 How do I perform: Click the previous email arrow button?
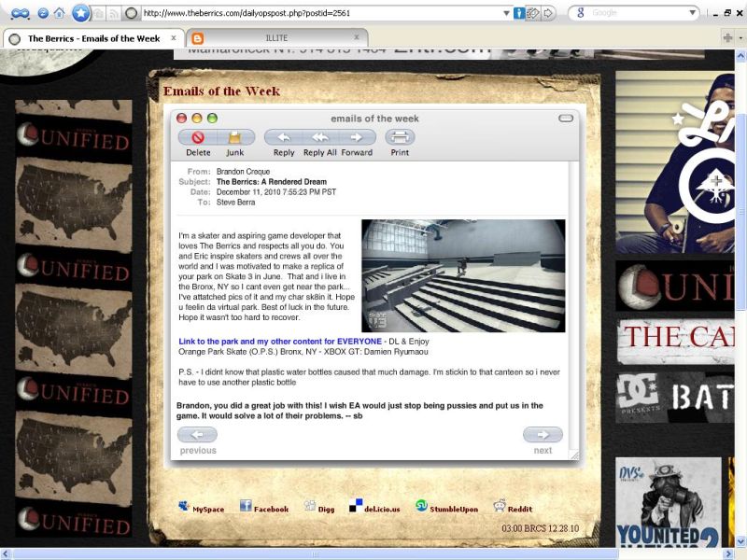pos(197,435)
